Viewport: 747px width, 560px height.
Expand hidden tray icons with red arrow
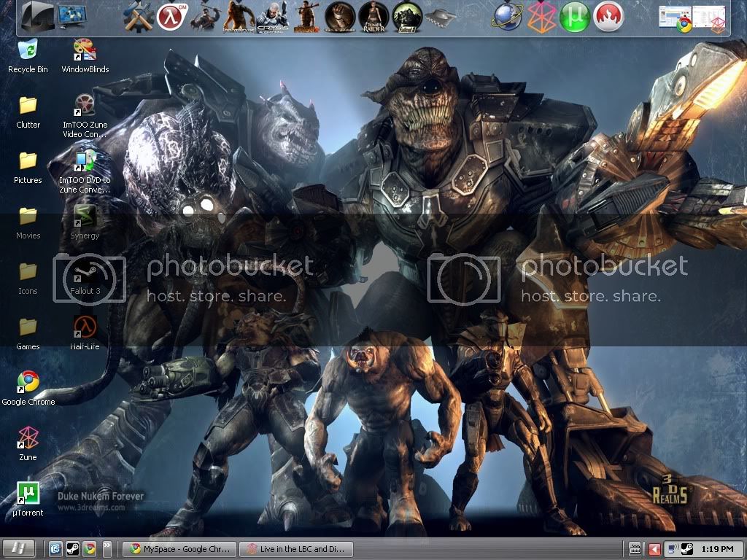tap(654, 550)
